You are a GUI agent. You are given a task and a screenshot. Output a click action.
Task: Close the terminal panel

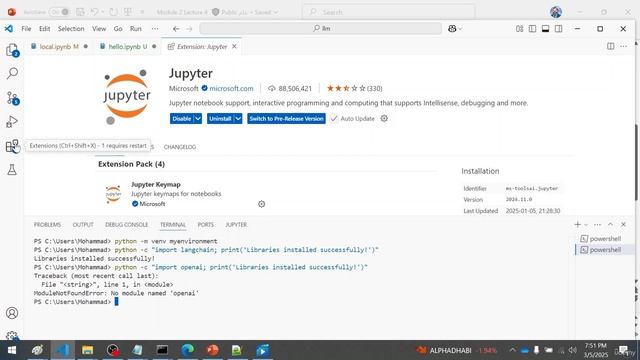point(623,224)
